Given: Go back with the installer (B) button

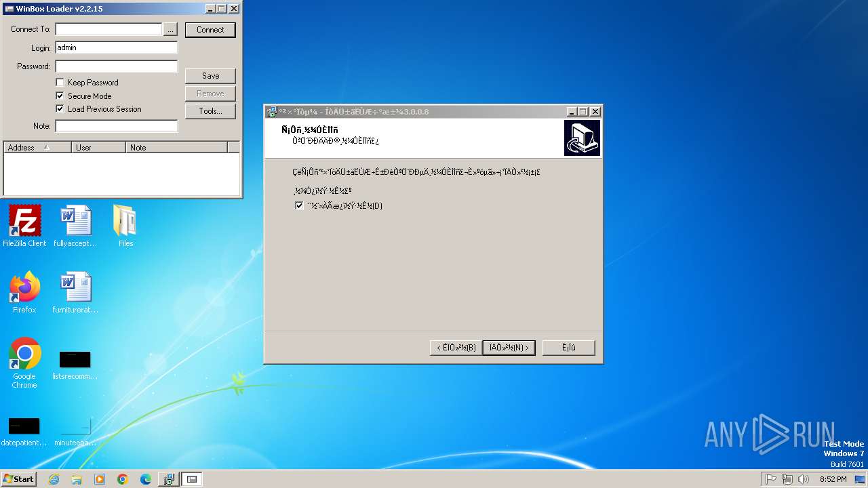Looking at the screenshot, I should coord(456,348).
